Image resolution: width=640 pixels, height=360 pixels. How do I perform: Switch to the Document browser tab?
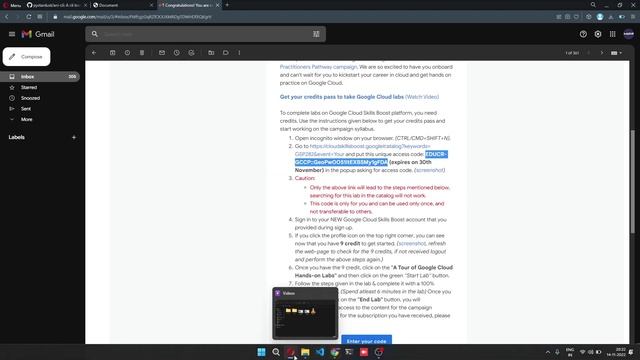pyautogui.click(x=123, y=5)
